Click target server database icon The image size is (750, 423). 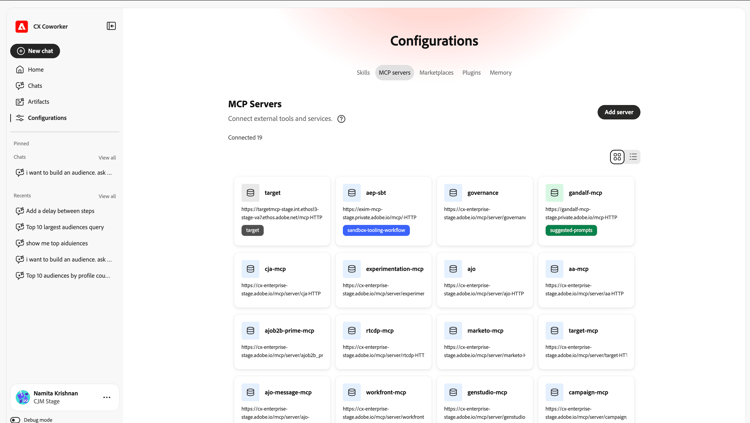tap(250, 193)
